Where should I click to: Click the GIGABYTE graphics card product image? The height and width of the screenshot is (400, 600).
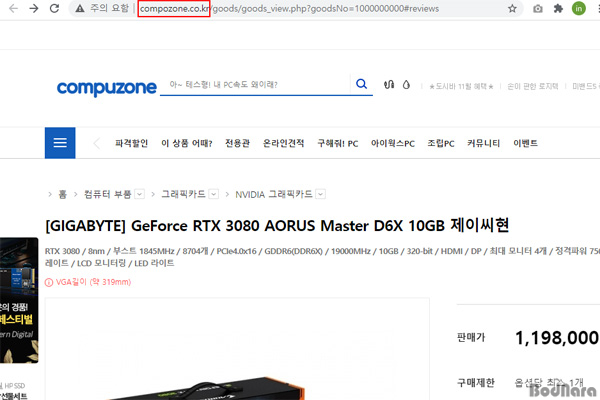point(237,349)
